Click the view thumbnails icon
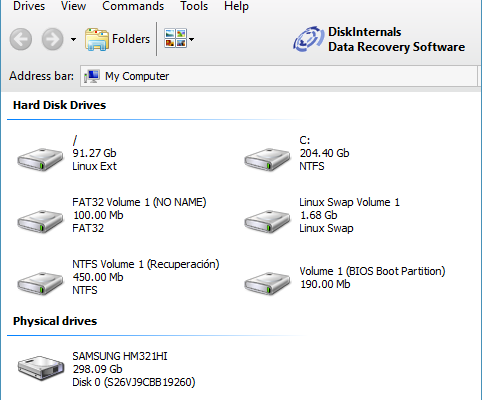This screenshot has width=482, height=400. 175,38
